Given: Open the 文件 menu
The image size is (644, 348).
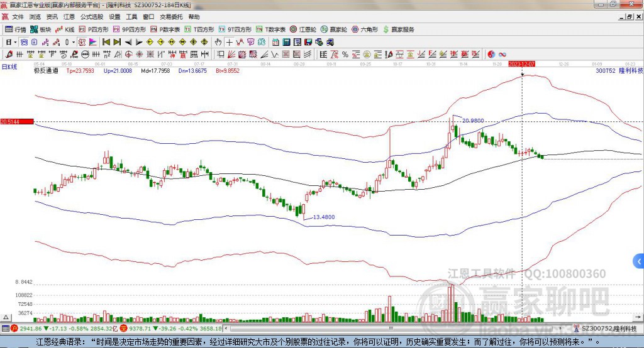Looking at the screenshot, I should (x=18, y=17).
